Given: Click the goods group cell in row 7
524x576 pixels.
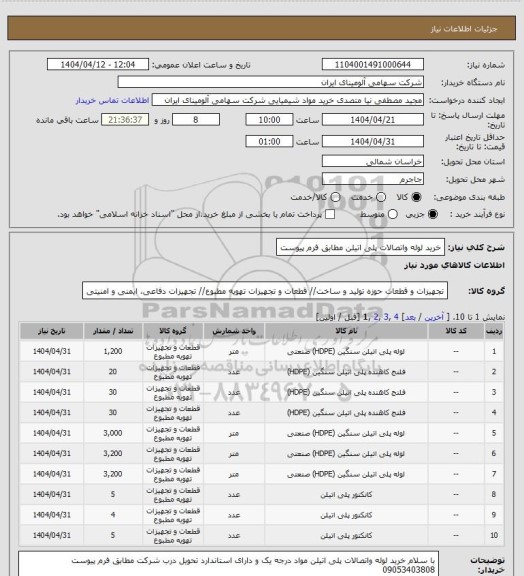Looking at the screenshot, I should pos(173,474).
